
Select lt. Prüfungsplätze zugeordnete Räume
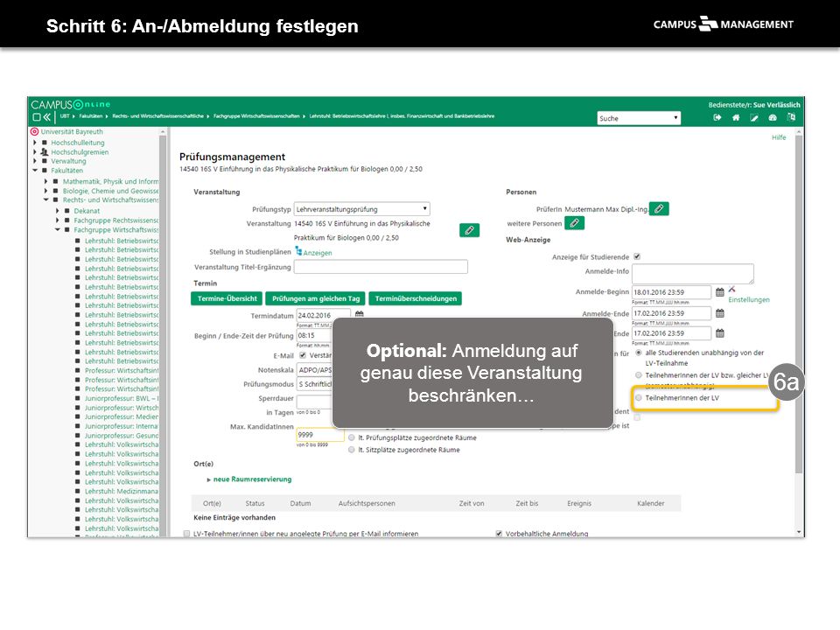click(352, 437)
